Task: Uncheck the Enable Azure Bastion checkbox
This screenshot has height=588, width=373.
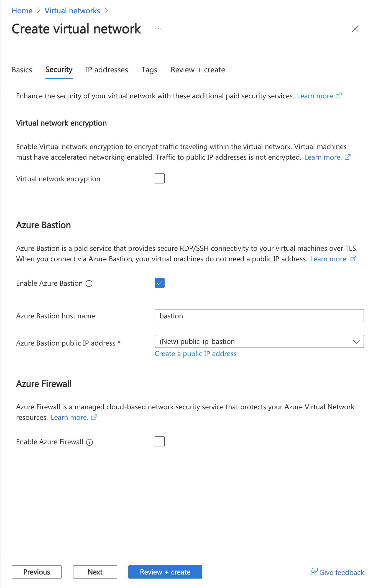Action: point(160,283)
